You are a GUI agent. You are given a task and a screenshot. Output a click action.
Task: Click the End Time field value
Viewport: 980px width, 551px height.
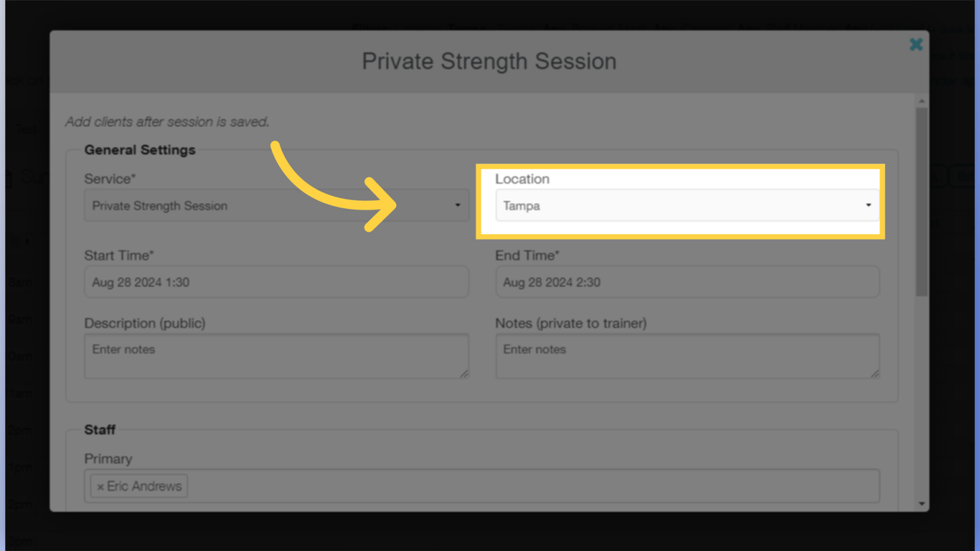pyautogui.click(x=552, y=281)
